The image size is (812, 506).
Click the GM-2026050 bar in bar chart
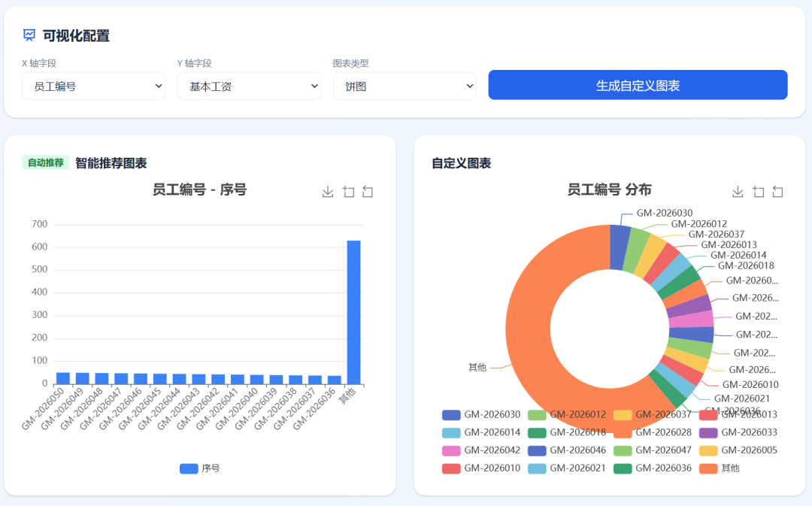tap(63, 379)
